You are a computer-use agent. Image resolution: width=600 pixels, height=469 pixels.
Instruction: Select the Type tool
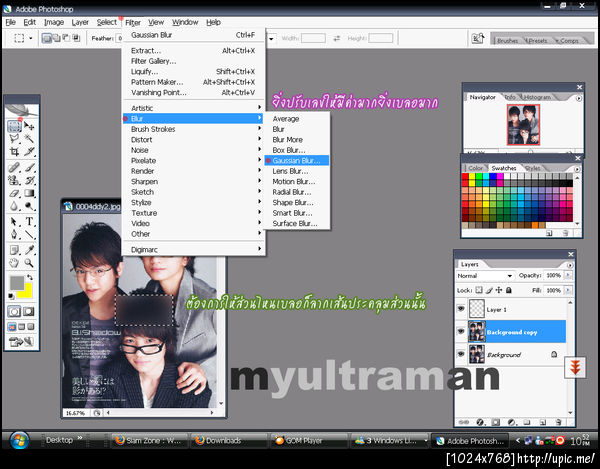click(x=29, y=221)
